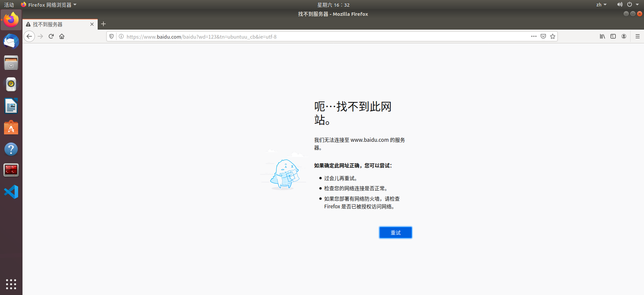The height and width of the screenshot is (295, 644).
Task: Open the clock showing 星期六 16:32
Action: pos(333,5)
